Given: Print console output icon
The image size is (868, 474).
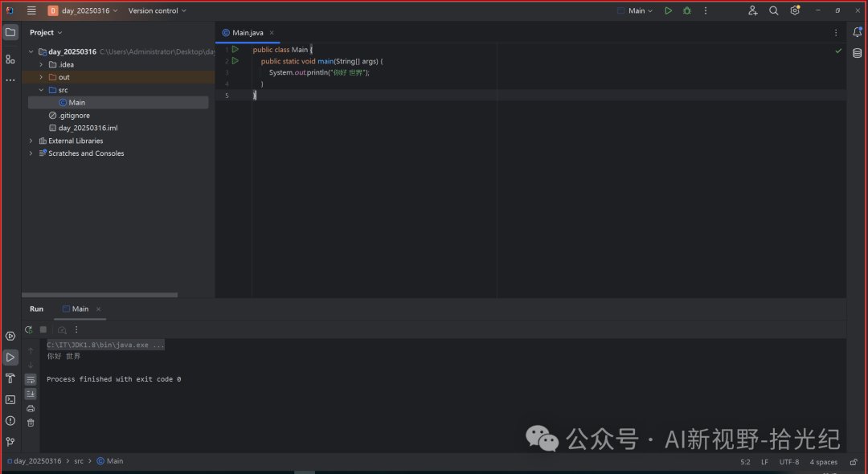Looking at the screenshot, I should point(31,408).
